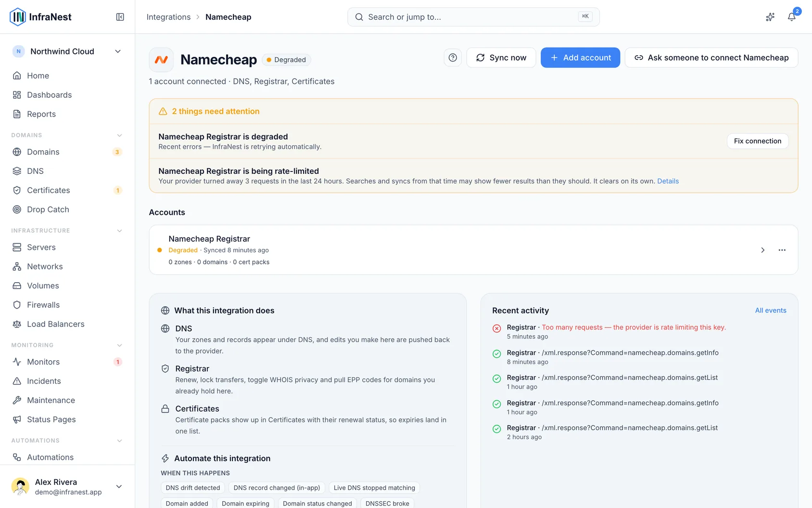Open the Alex Rivera account menu

(x=67, y=486)
